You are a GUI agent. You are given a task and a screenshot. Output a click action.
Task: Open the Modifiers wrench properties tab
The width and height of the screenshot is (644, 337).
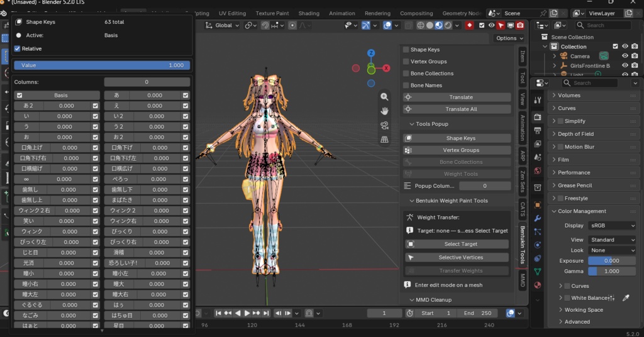point(537,218)
